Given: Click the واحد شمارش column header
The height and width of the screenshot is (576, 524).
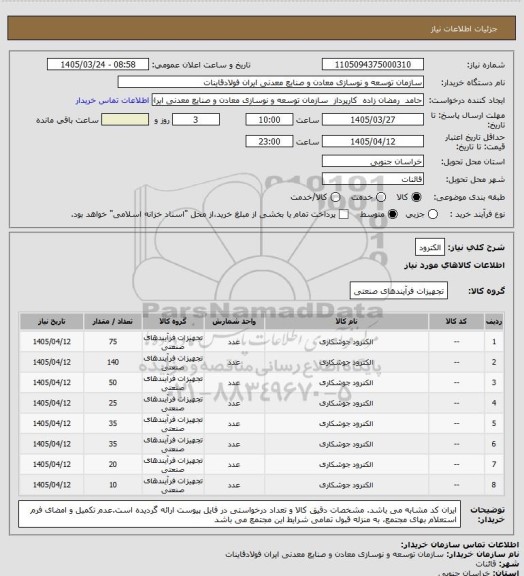Looking at the screenshot, I should coord(234,321).
